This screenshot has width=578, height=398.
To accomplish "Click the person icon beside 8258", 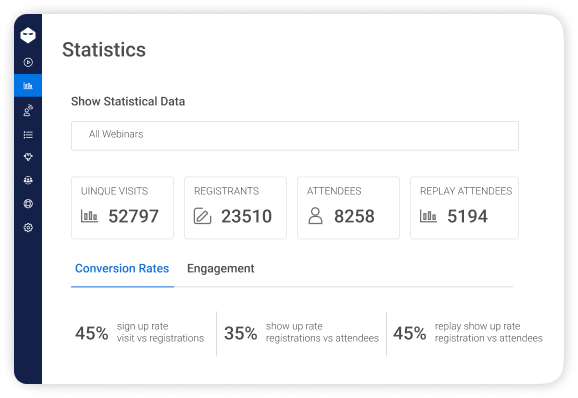I will tap(315, 216).
